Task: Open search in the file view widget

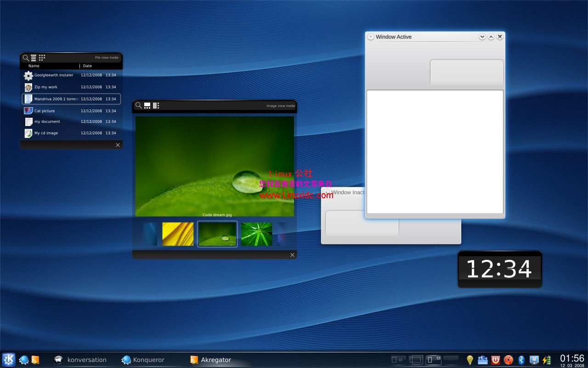Action: click(26, 58)
